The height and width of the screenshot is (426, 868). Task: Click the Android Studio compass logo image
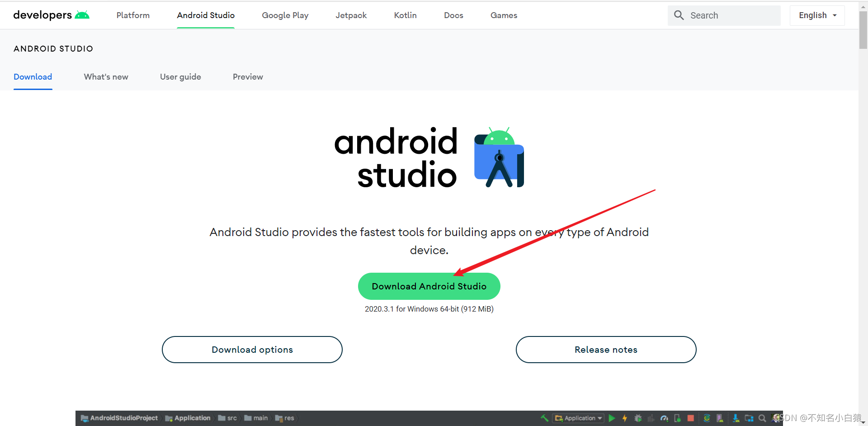[499, 157]
